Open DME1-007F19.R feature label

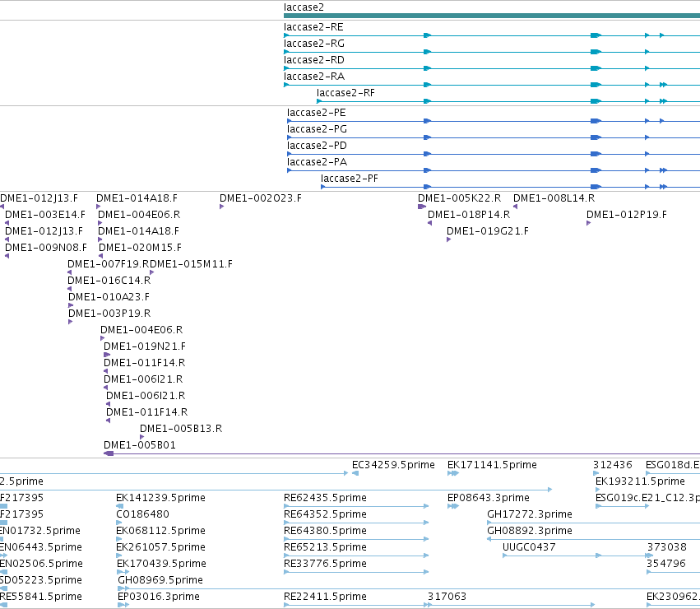coord(109,264)
